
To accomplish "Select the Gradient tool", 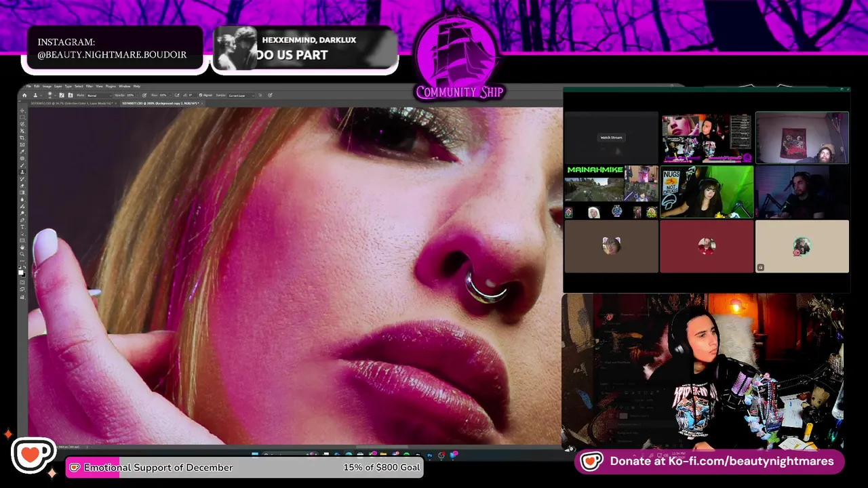I will point(22,192).
